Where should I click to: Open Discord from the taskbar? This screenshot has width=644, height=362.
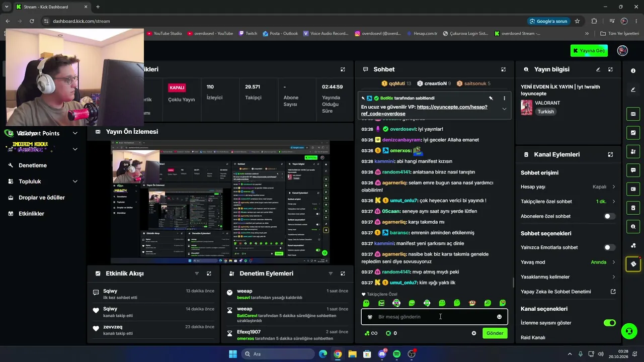(x=382, y=354)
